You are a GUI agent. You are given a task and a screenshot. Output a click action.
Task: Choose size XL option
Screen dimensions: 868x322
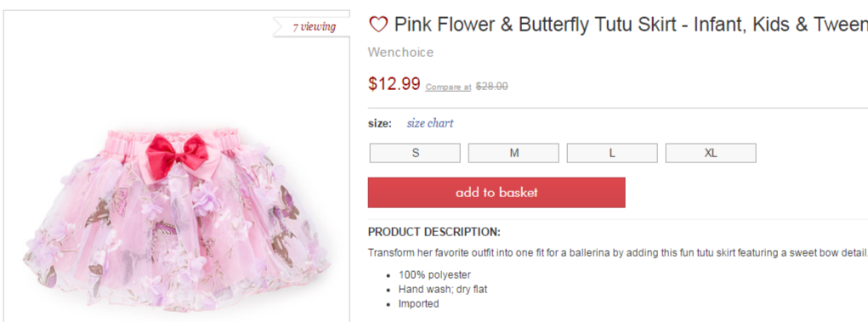(x=711, y=153)
